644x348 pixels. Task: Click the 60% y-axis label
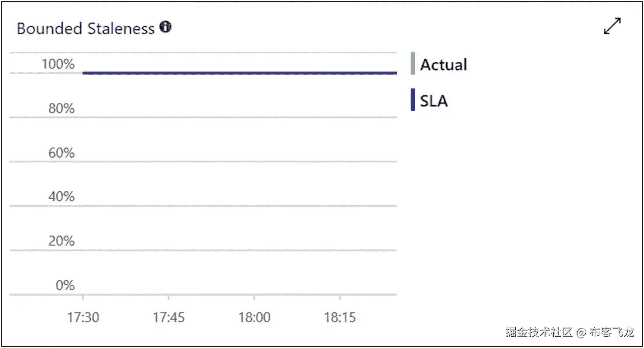point(61,153)
